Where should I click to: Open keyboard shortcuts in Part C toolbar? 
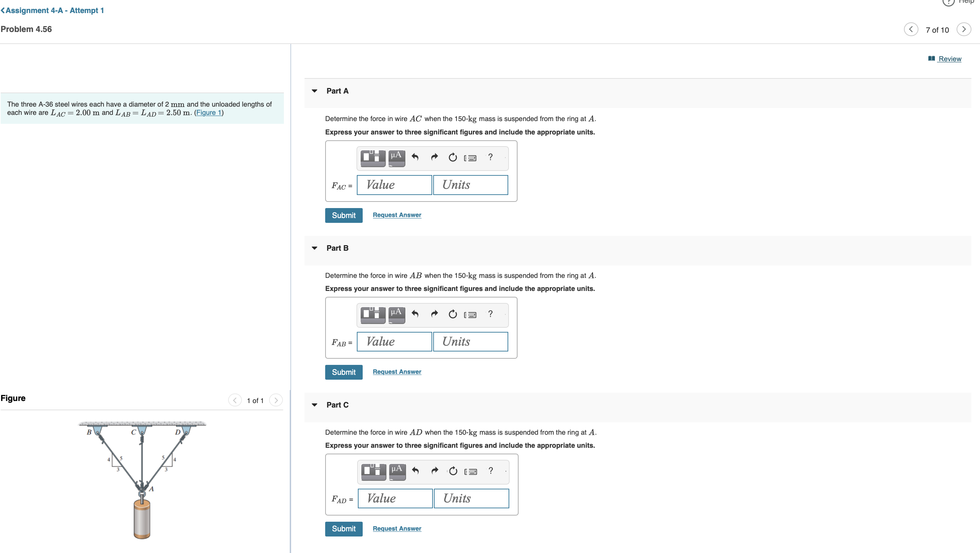(x=471, y=471)
